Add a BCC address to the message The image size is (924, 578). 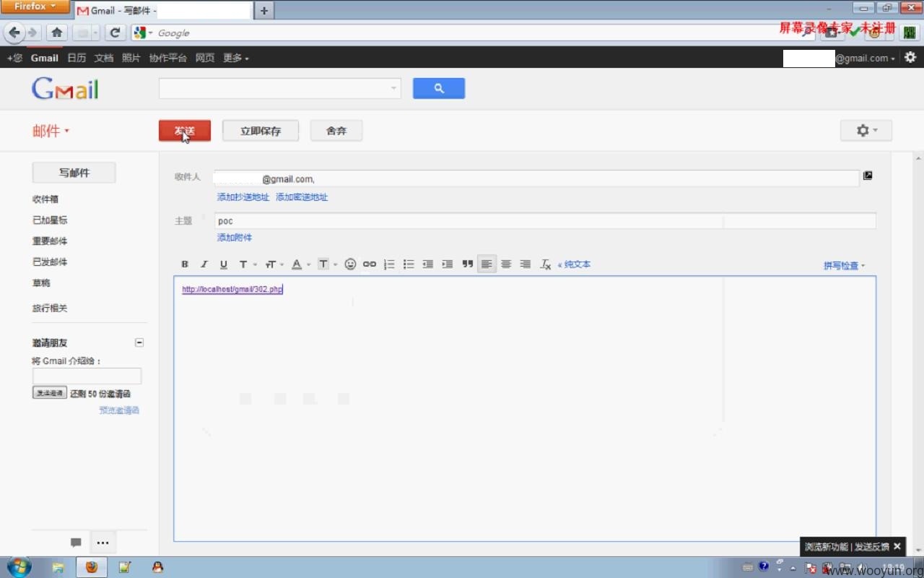coord(302,197)
